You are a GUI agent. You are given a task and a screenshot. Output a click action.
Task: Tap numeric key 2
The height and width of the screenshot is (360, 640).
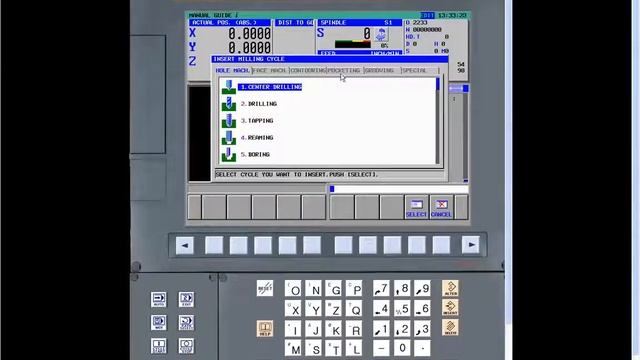[402, 329]
